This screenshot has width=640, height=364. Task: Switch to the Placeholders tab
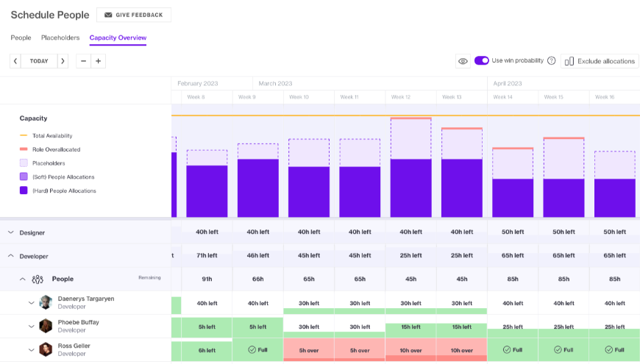(60, 38)
